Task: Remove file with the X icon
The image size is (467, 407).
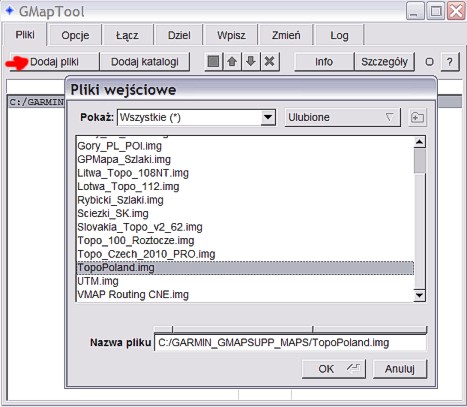Action: (x=269, y=62)
